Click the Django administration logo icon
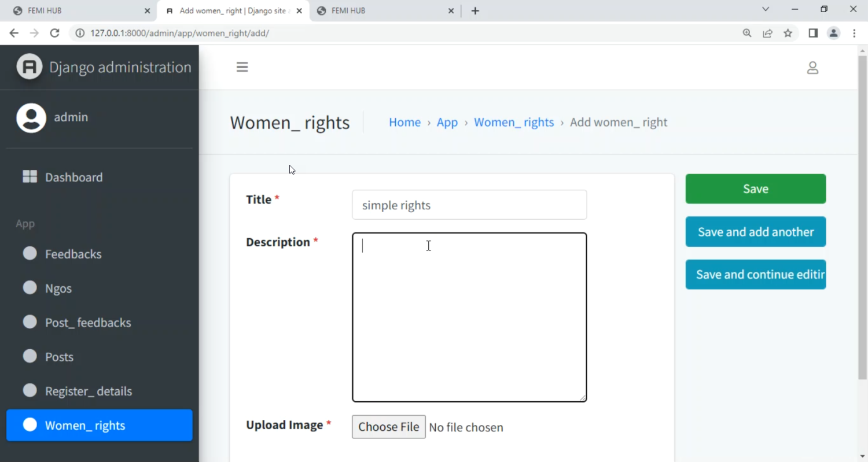868x462 pixels. coord(30,66)
